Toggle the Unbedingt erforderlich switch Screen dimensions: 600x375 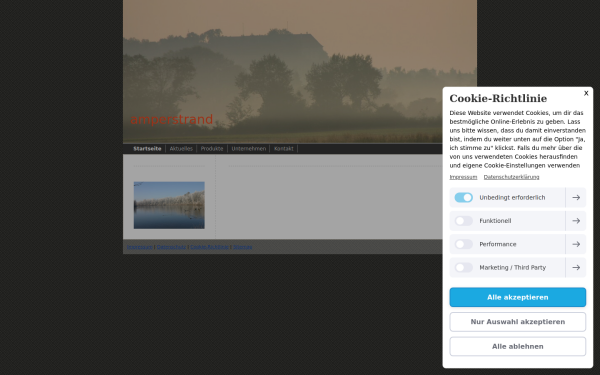pyautogui.click(x=463, y=197)
